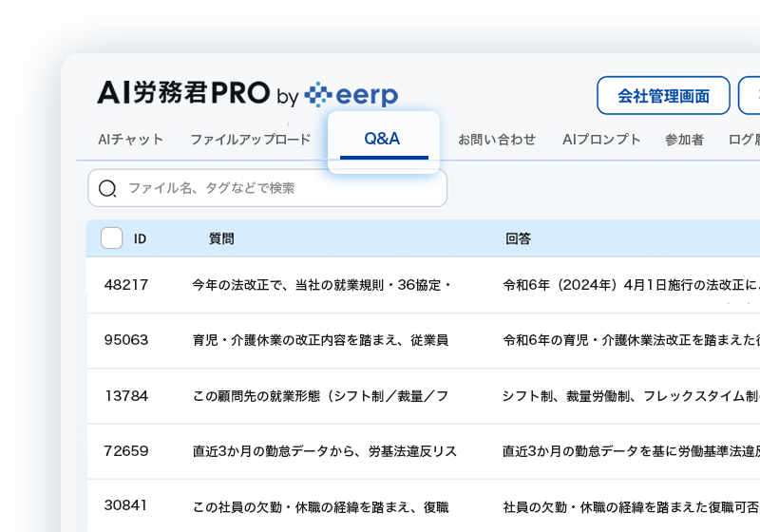
Task: Open Q&A row with ID 48217
Action: (126, 285)
